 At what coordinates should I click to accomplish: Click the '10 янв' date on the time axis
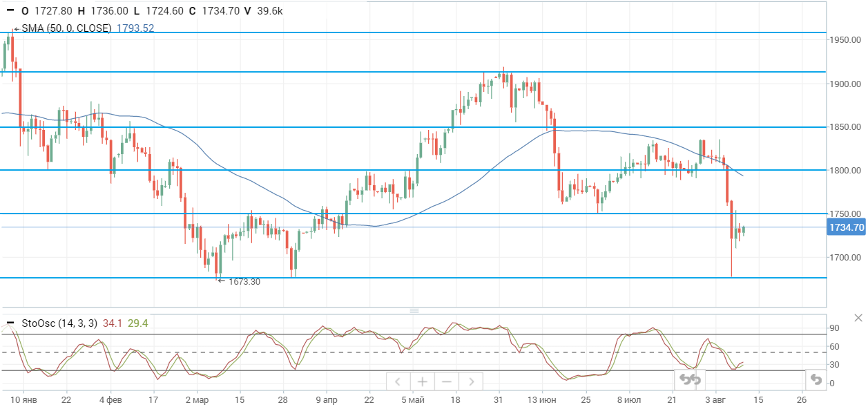23,399
